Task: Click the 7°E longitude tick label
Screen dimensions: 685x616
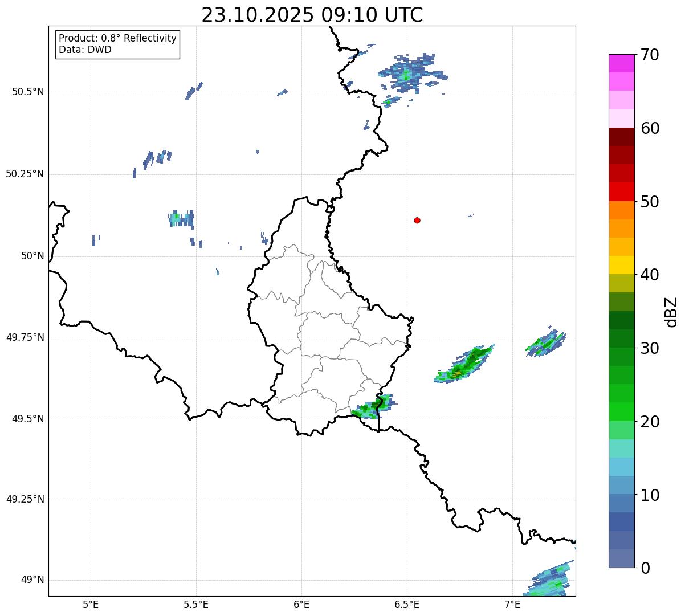Action: click(x=512, y=604)
